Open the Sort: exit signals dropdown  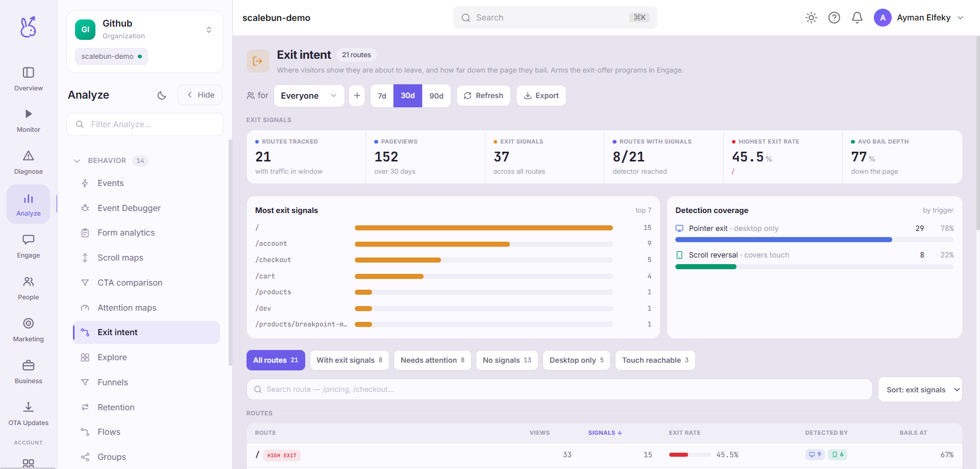(x=920, y=390)
